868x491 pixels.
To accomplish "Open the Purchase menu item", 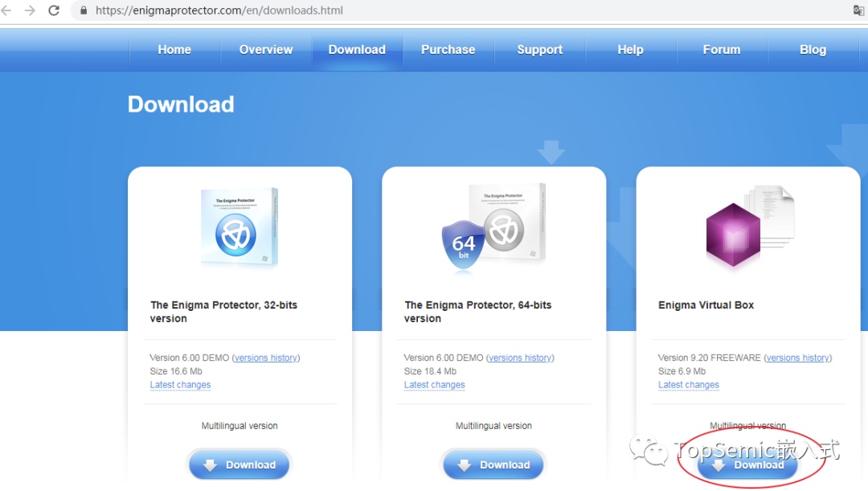I will [448, 50].
